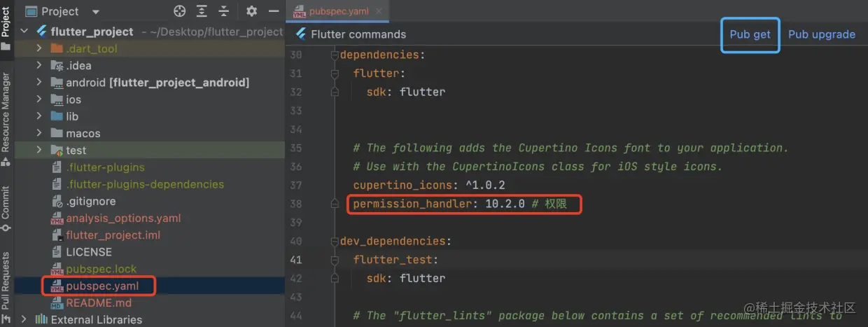The image size is (868, 327).
Task: Click the External Libraries icon
Action: click(41, 319)
